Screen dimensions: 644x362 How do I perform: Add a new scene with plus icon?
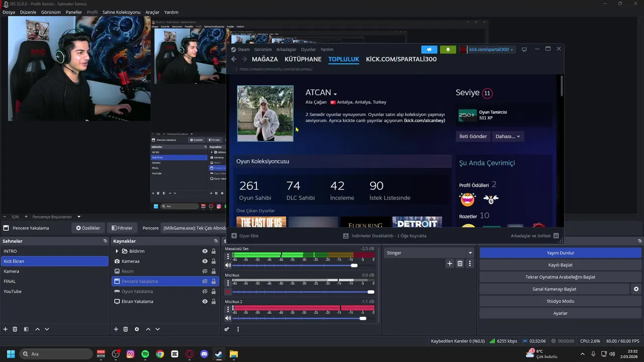pyautogui.click(x=6, y=329)
